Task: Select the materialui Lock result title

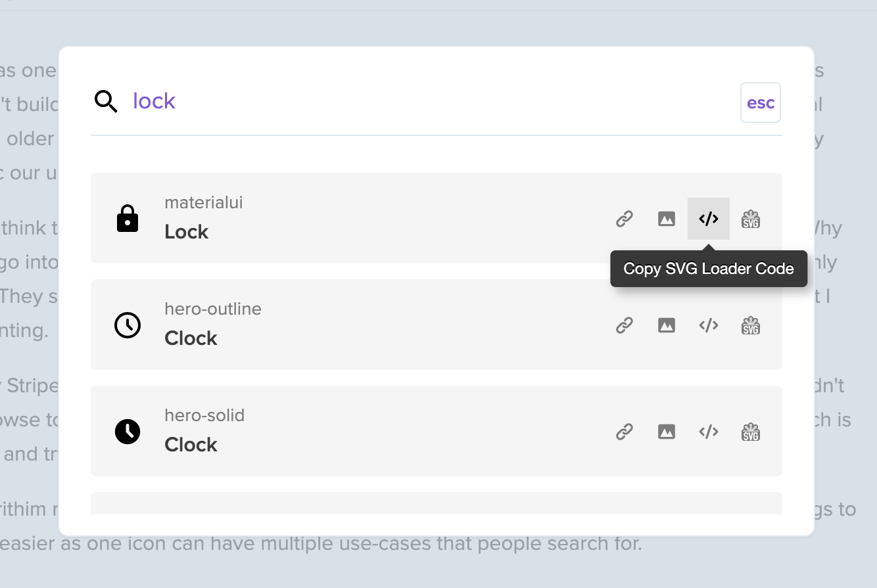Action: 187,232
